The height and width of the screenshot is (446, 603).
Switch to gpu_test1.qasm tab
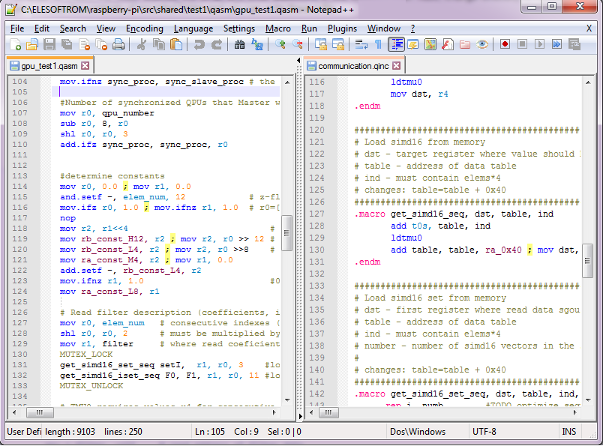pos(50,66)
